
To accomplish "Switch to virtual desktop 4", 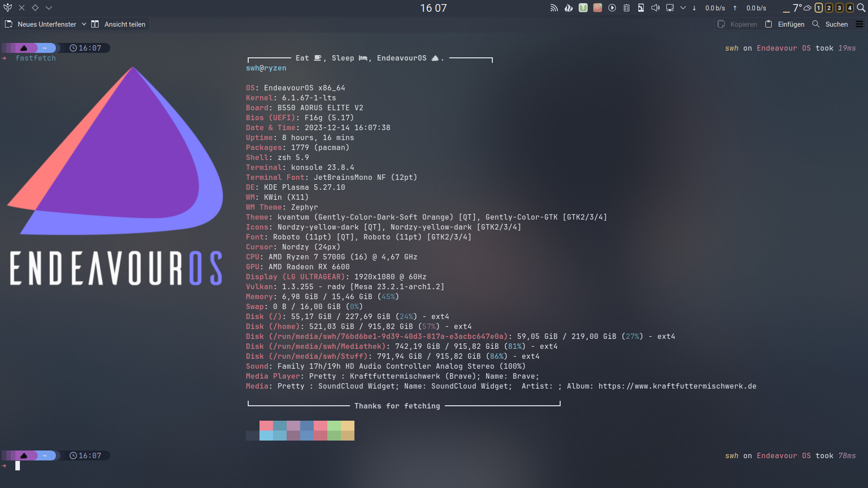I will 850,8.
